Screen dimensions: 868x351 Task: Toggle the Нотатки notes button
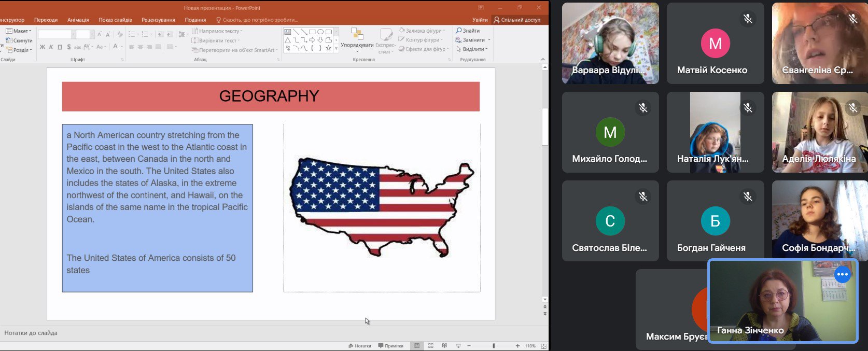point(360,346)
